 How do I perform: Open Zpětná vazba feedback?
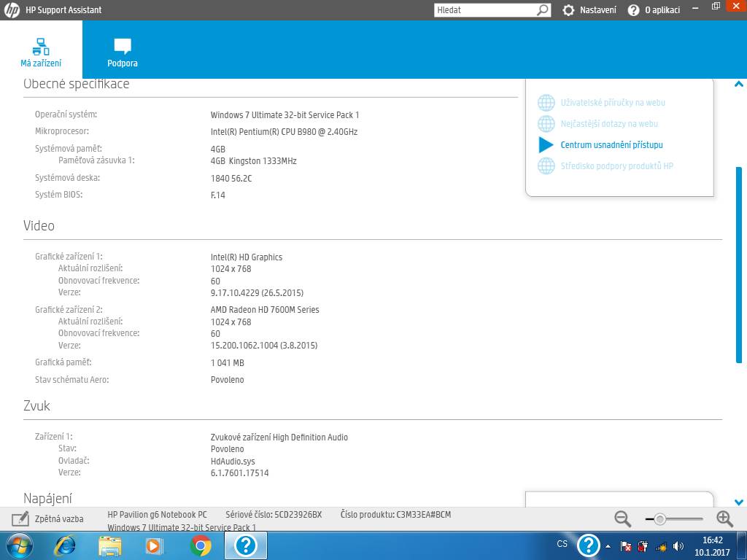coord(59,519)
